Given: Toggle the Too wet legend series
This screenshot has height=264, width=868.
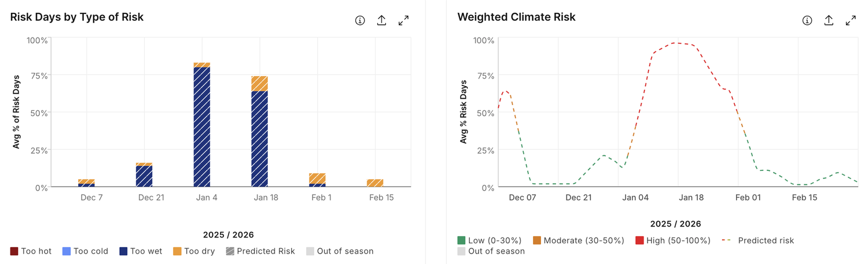Looking at the screenshot, I should coord(141,251).
